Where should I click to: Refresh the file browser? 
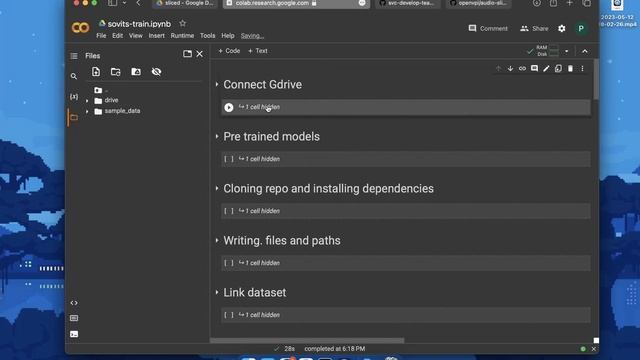116,72
